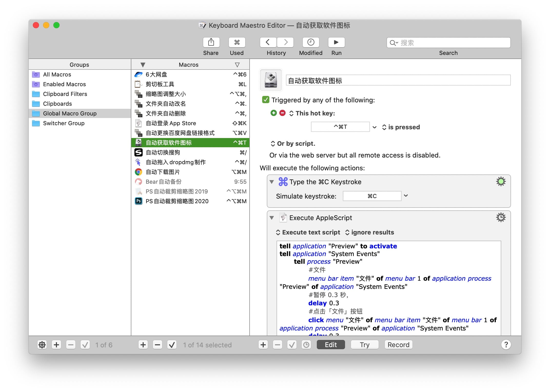The width and height of the screenshot is (550, 392).
Task: Click the macro icon next to name field
Action: point(271,80)
